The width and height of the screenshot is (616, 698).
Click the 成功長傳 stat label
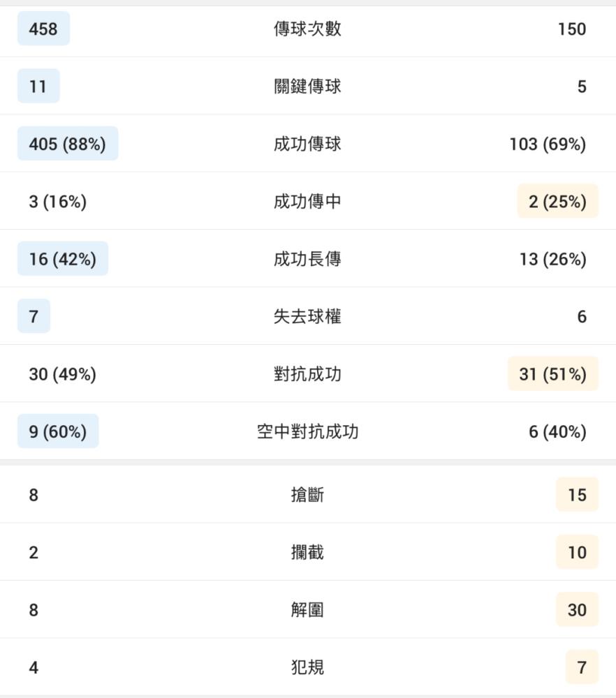pos(307,259)
